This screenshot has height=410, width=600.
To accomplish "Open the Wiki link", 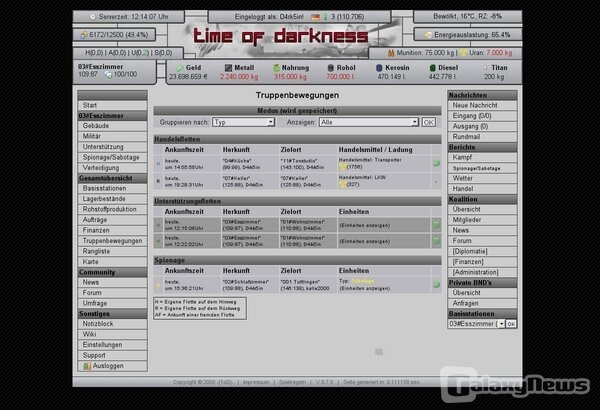I will point(112,334).
